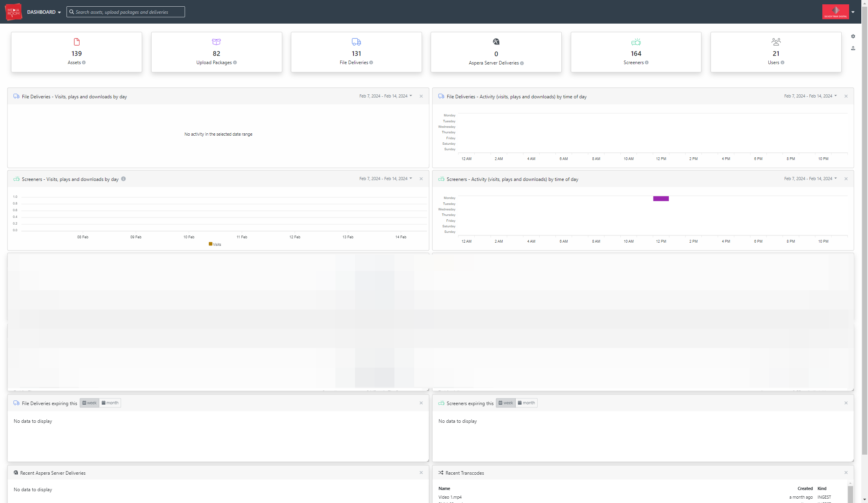Click the Silver Trak Digital logo
The image size is (868, 503).
point(835,12)
